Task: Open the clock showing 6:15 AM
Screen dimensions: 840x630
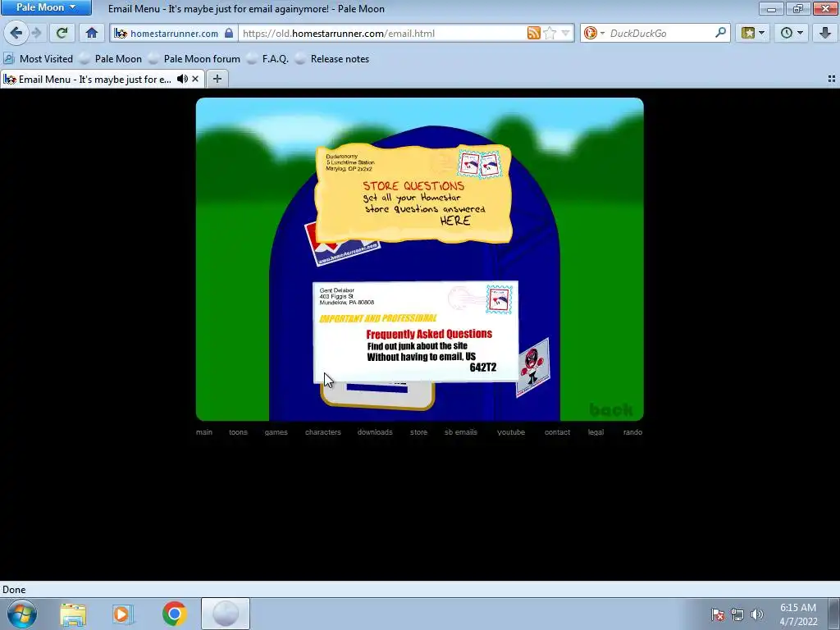Action: 798,614
